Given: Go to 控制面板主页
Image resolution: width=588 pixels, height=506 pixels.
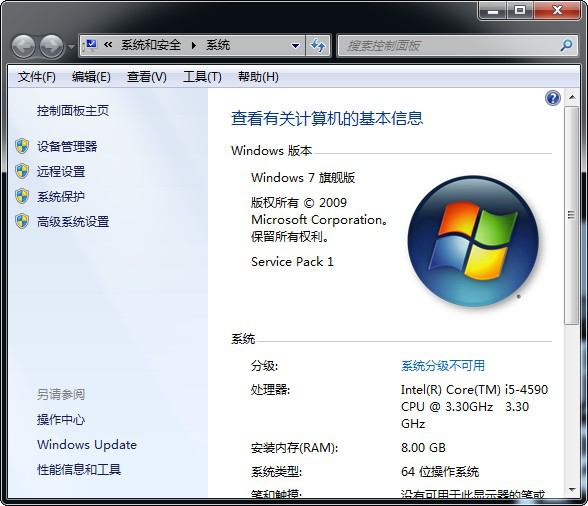Looking at the screenshot, I should [73, 111].
